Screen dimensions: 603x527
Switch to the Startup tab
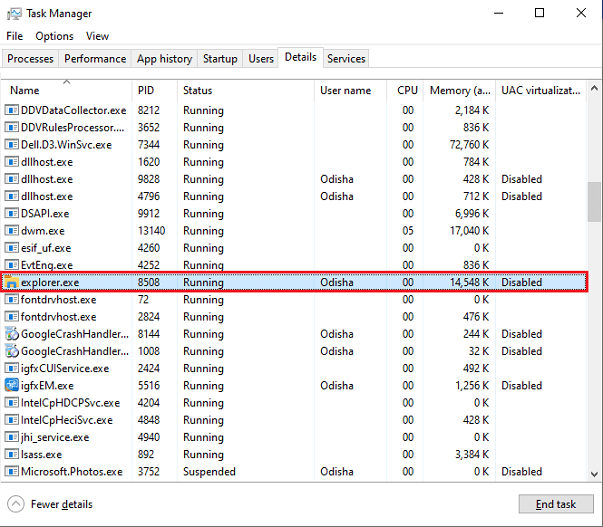[x=220, y=58]
